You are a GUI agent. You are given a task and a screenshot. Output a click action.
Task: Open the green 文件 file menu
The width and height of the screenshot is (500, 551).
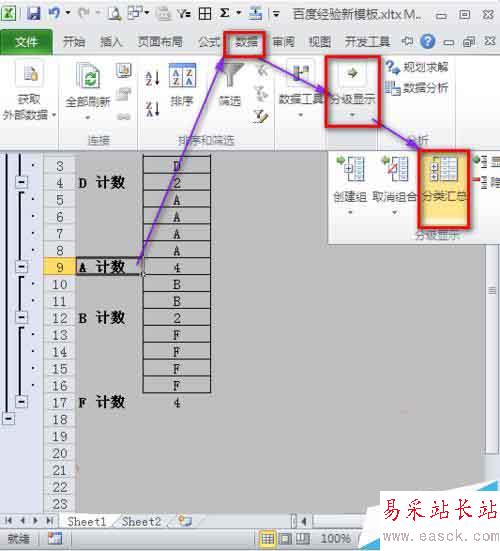26,42
